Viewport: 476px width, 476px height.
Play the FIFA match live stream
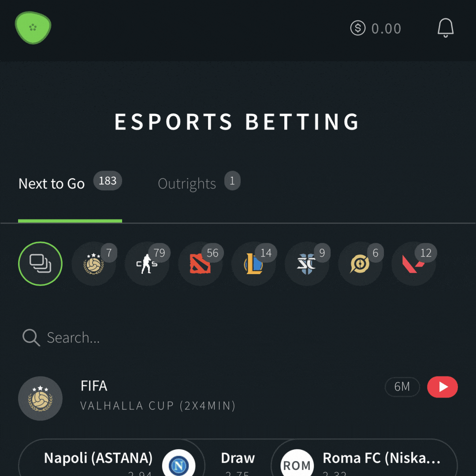443,387
